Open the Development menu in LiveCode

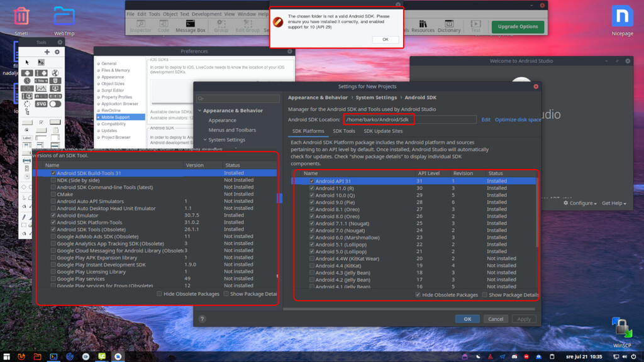tap(206, 14)
